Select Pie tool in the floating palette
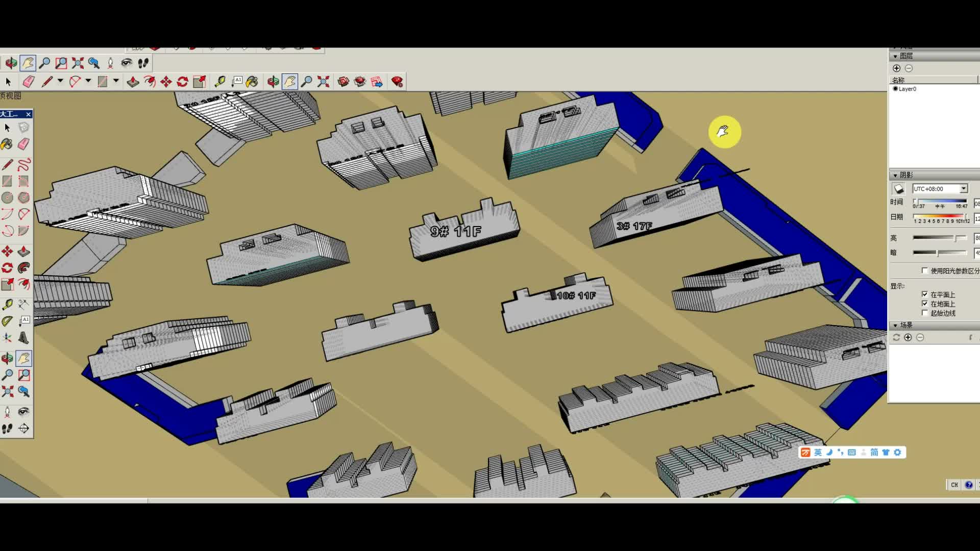This screenshot has height=551, width=980. pos(23,231)
